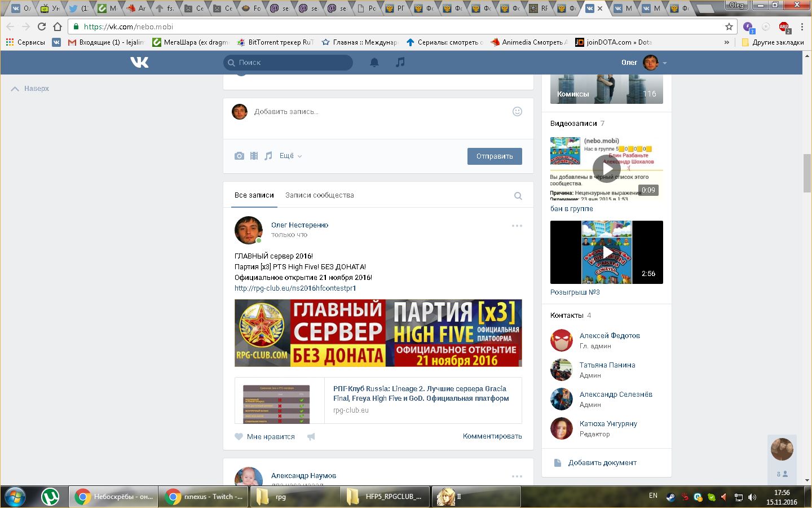The image size is (812, 508).
Task: Click Комментировать link
Action: click(x=492, y=436)
